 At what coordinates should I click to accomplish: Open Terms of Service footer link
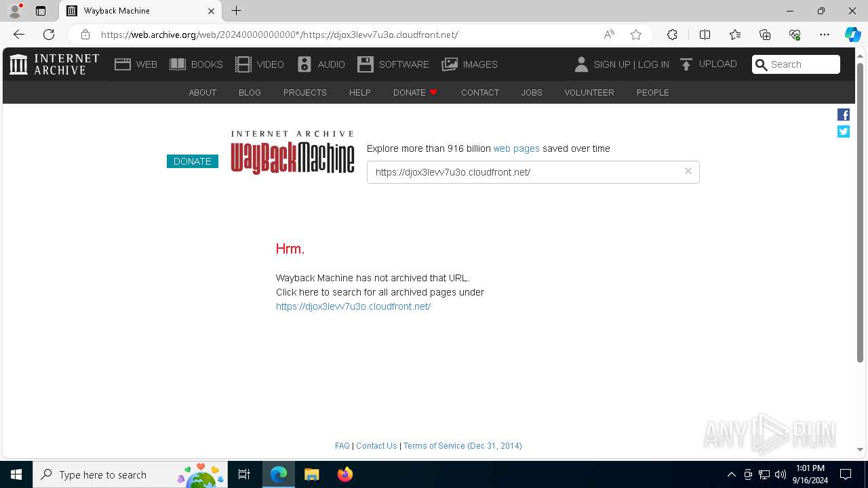pos(462,446)
